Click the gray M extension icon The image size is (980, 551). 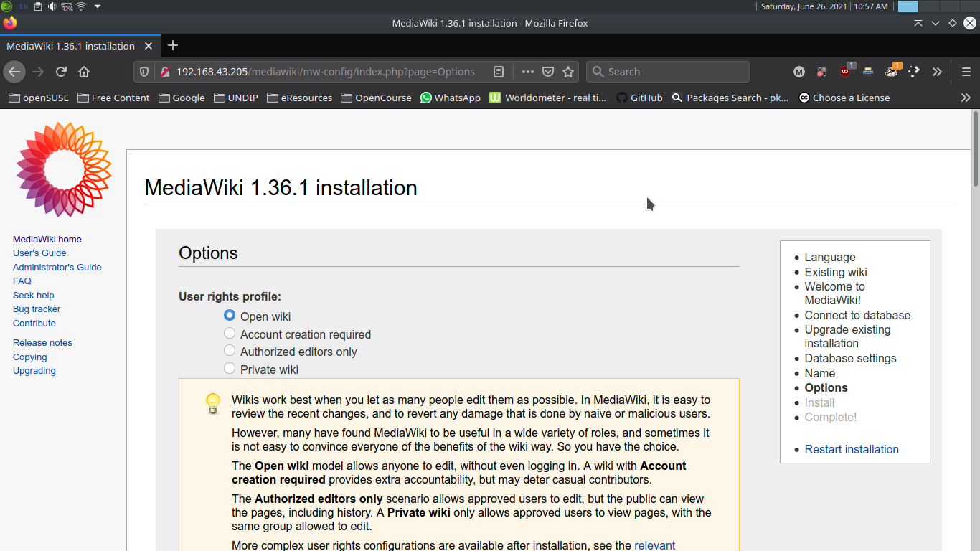799,72
